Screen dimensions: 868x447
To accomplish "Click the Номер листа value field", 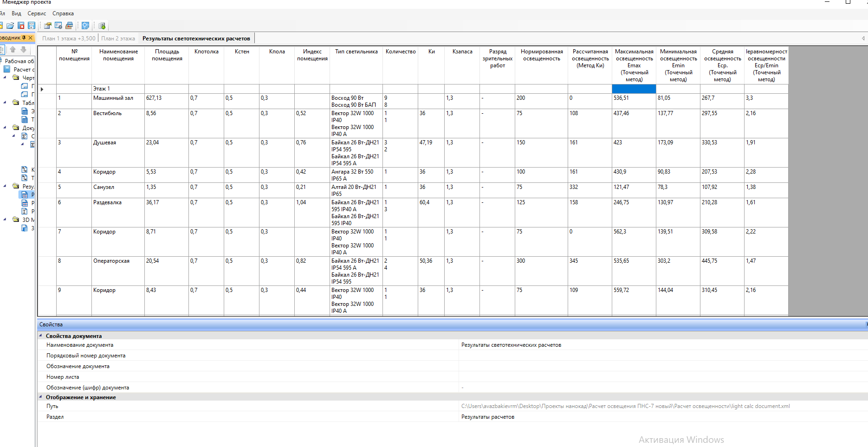I will (x=663, y=377).
